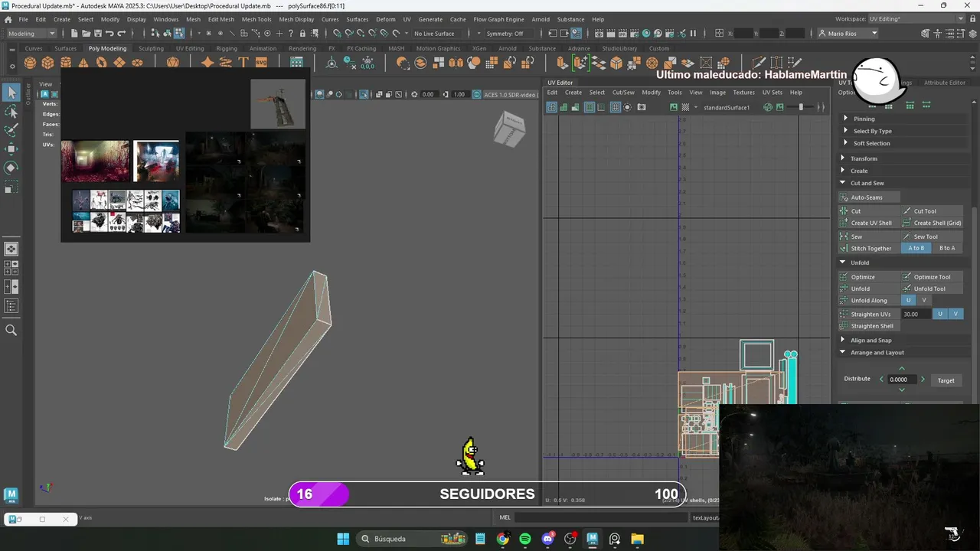980x551 pixels.
Task: Click the Type tool T shelf icon
Action: pyautogui.click(x=243, y=63)
